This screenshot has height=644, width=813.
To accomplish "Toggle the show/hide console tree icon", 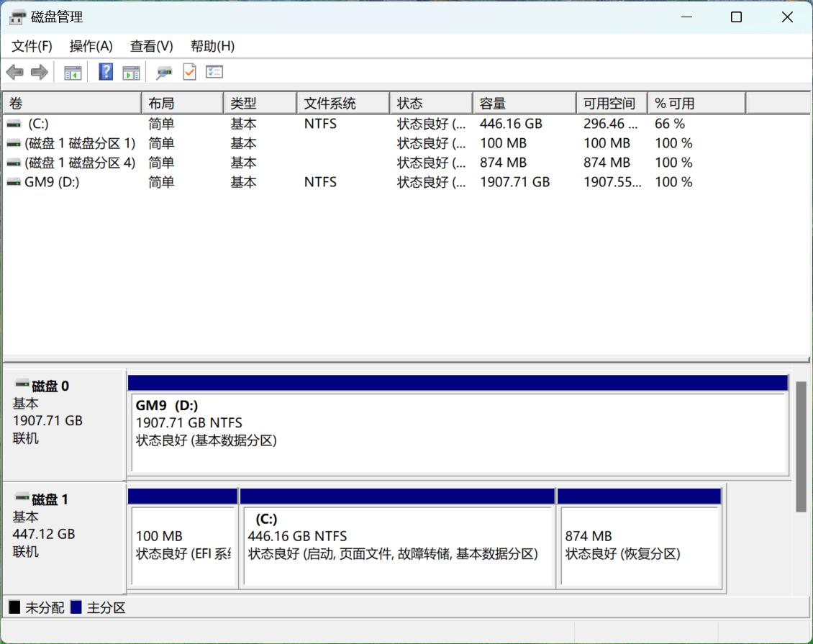I will click(73, 72).
